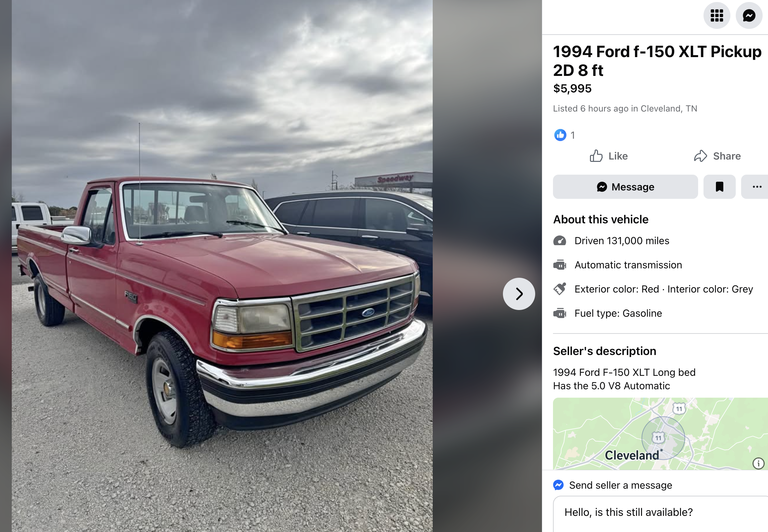The width and height of the screenshot is (768, 532).
Task: Open the map info icon
Action: pos(758,463)
